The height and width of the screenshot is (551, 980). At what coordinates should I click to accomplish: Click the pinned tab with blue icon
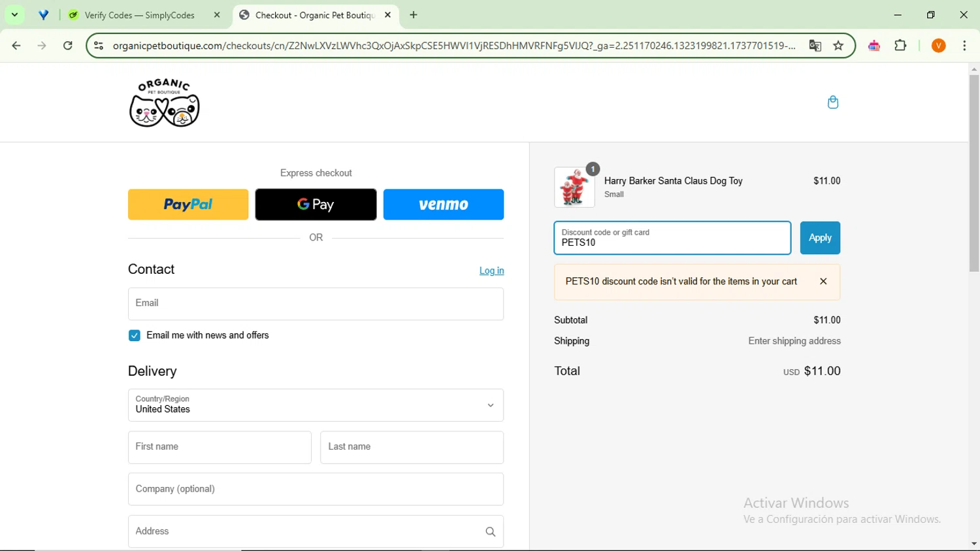(44, 15)
